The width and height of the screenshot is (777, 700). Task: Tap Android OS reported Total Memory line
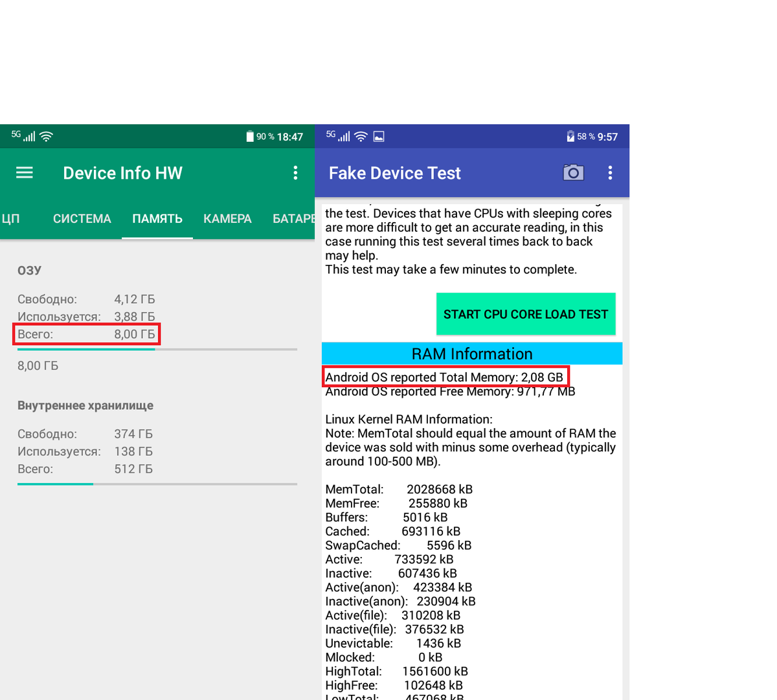click(444, 377)
